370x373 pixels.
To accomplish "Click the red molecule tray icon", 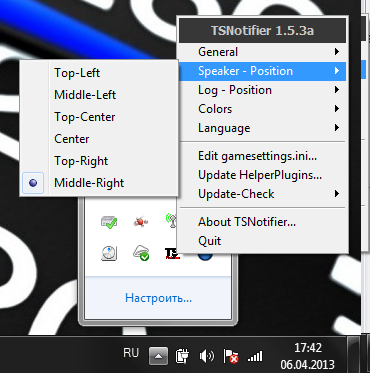I will tap(140, 221).
